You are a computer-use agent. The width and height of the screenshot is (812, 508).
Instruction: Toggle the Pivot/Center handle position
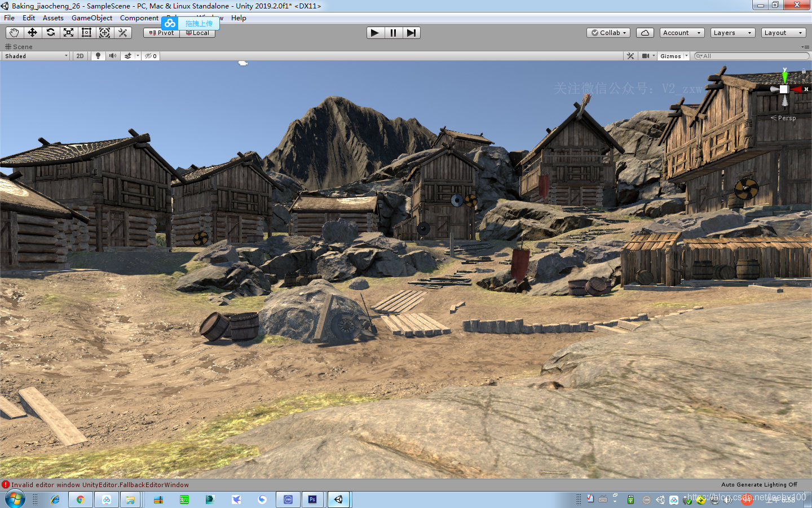[161, 33]
